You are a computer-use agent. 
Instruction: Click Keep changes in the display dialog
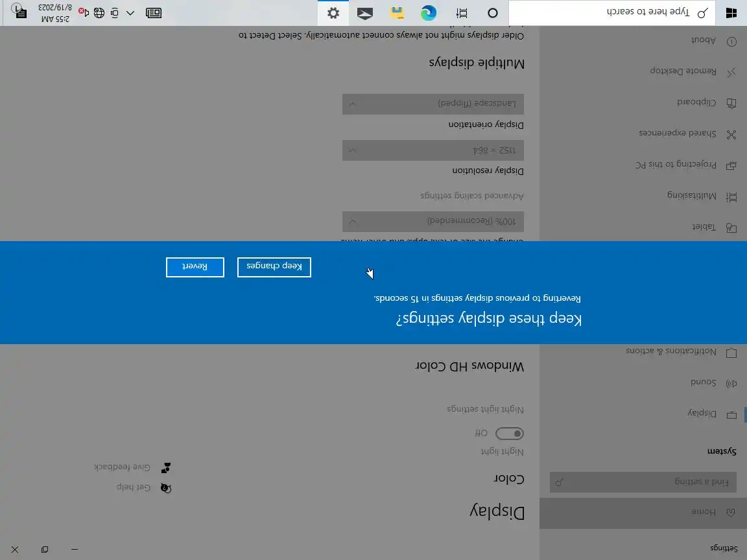click(x=274, y=266)
